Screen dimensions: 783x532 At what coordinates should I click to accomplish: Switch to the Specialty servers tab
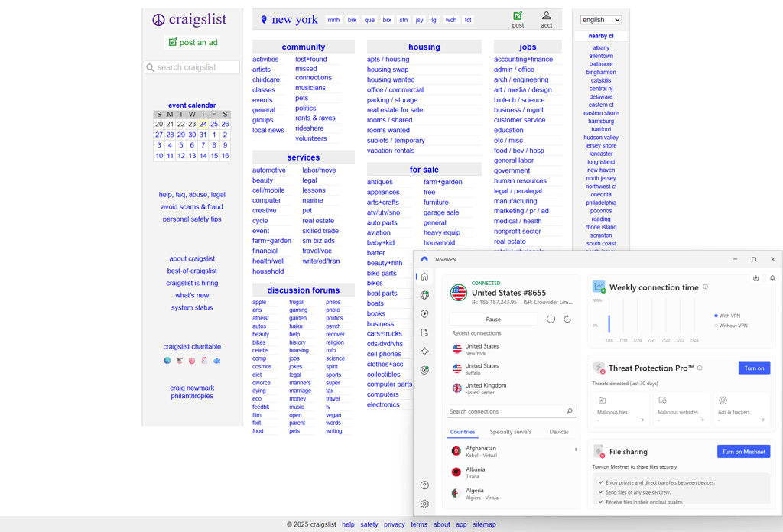click(x=510, y=432)
